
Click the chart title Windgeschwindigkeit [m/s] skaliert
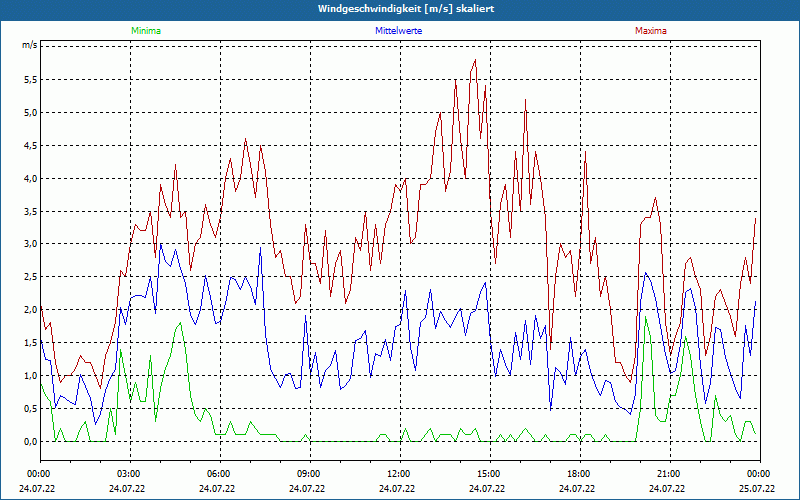click(406, 9)
